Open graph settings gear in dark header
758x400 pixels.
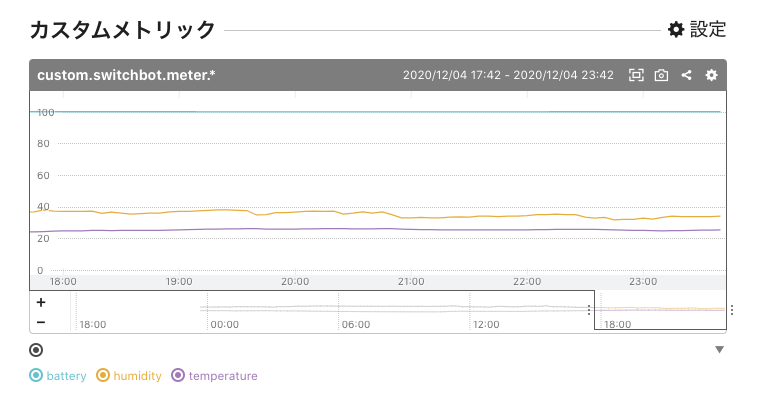tap(711, 75)
